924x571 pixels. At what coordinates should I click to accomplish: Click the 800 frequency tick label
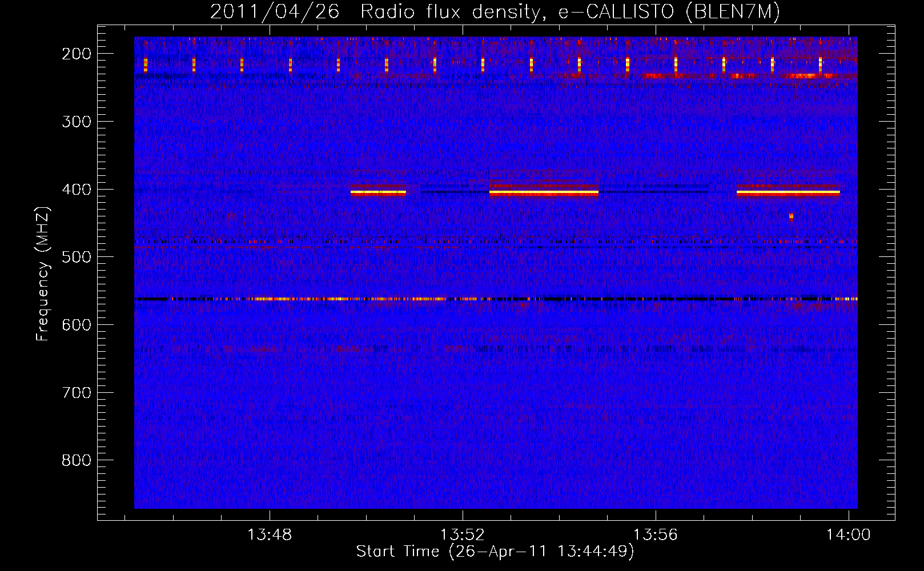tap(77, 460)
